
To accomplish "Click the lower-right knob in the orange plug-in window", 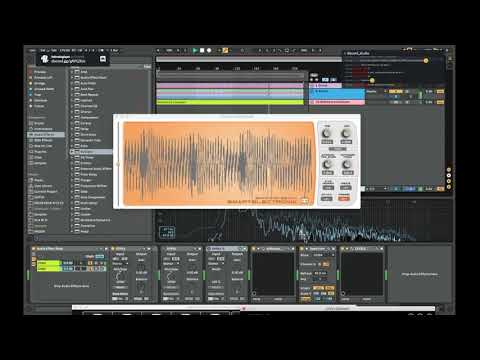I will tap(347, 164).
